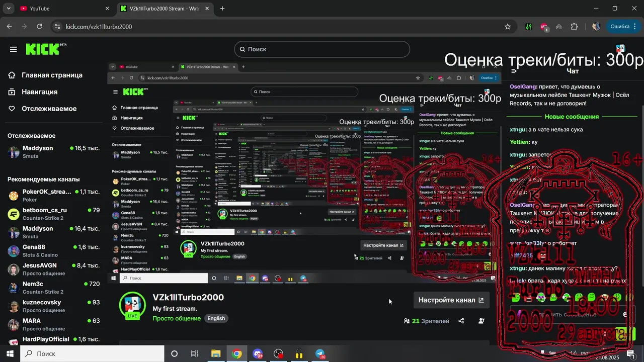Click the stream channel avatar with LIVE badge
Image resolution: width=644 pixels, height=362 pixels.
132,305
